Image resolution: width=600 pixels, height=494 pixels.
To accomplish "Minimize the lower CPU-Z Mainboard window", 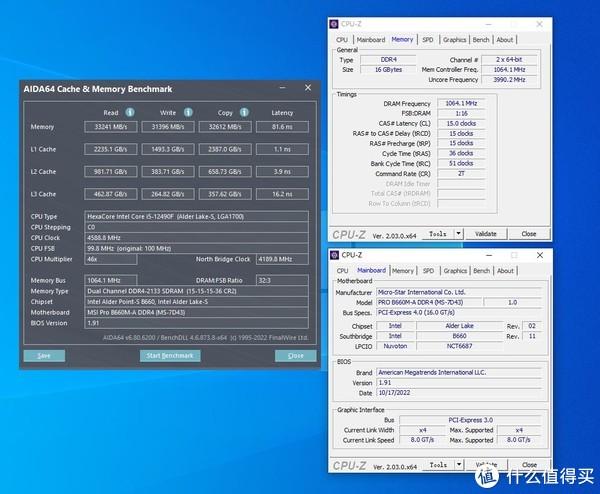I will click(x=489, y=255).
